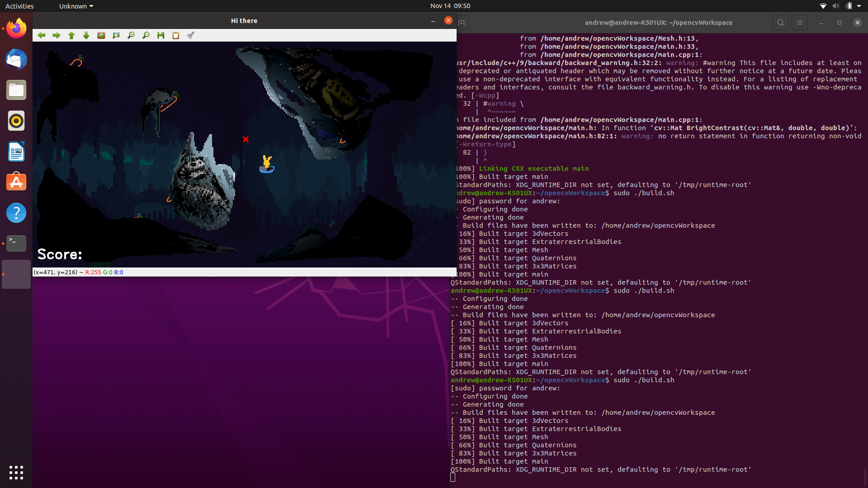Image resolution: width=868 pixels, height=488 pixels.
Task: Copy image to clipboard icon
Action: [176, 35]
